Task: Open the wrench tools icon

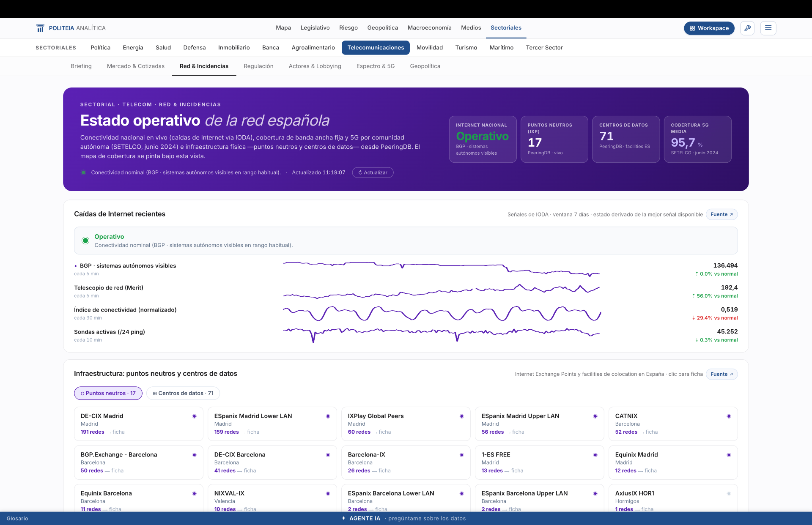Action: coord(747,28)
